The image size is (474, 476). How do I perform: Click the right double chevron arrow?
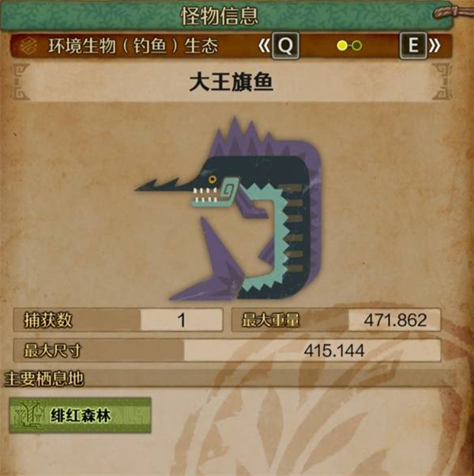pyautogui.click(x=434, y=46)
